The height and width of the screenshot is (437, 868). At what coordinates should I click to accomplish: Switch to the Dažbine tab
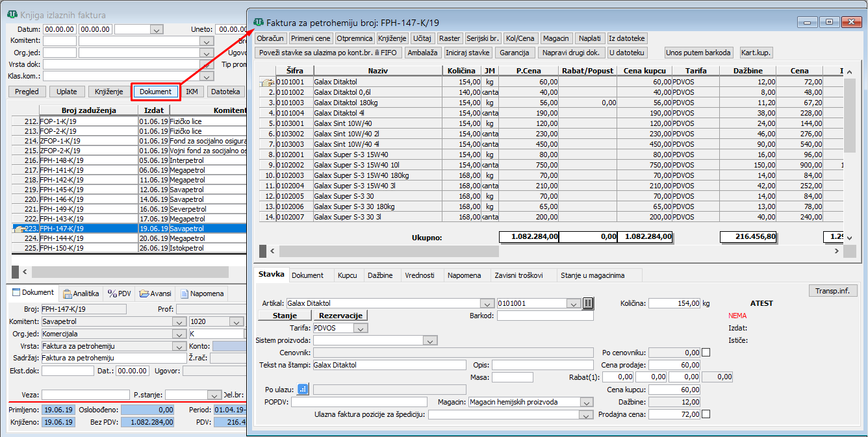[380, 275]
